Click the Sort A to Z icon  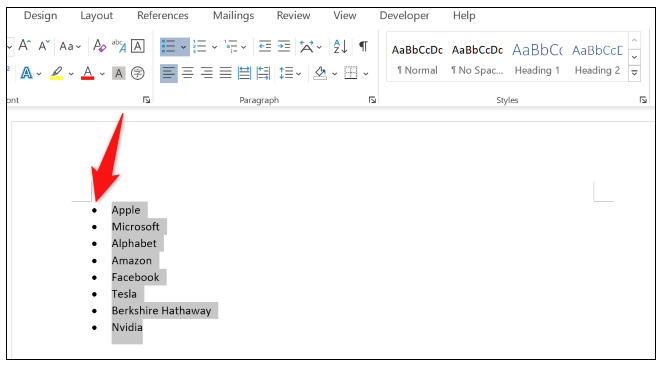340,46
